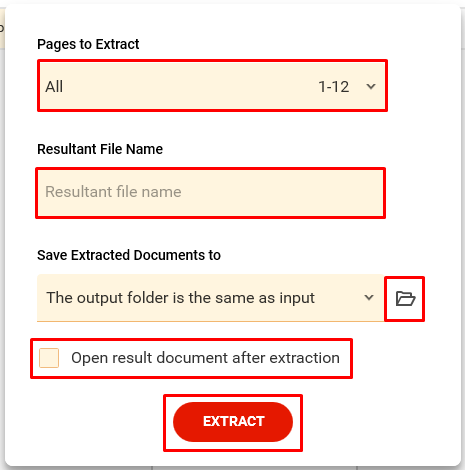Viewport: 465px width, 470px height.
Task: Click the output folder dropdown arrow
Action: click(369, 297)
